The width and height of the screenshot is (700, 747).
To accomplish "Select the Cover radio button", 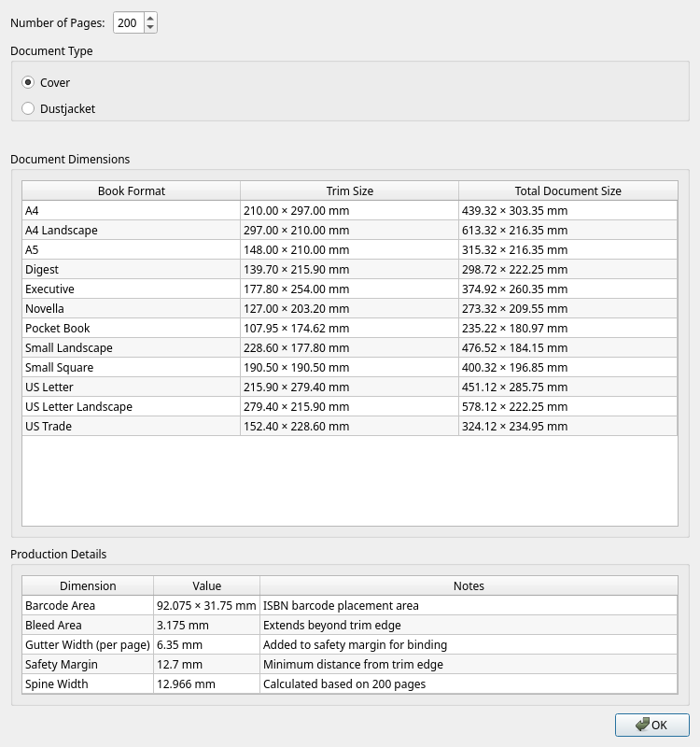I will tap(29, 83).
